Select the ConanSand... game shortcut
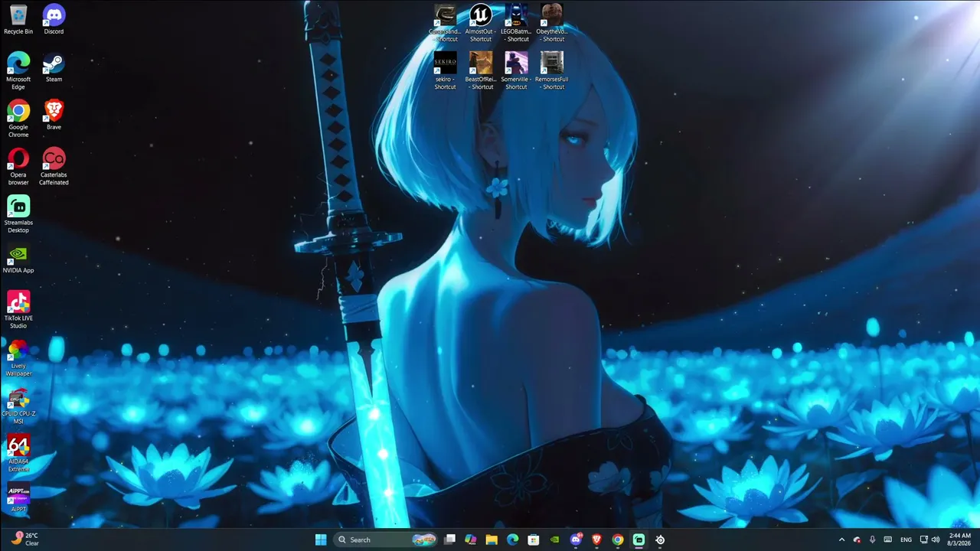 [445, 24]
